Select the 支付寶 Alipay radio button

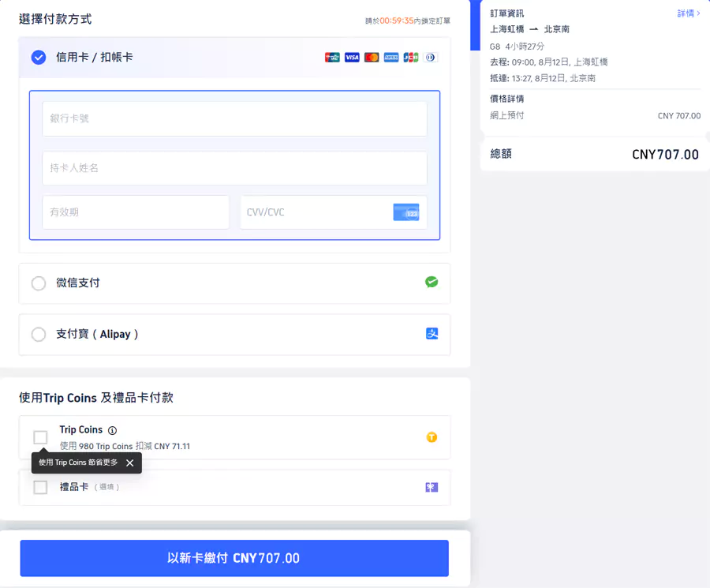tap(39, 334)
